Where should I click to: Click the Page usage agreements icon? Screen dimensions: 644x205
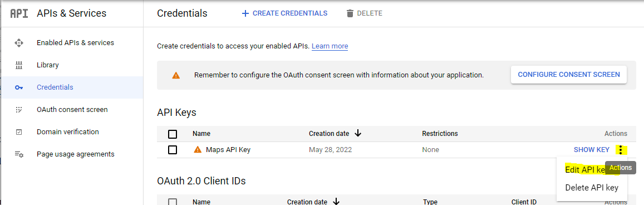click(x=19, y=154)
